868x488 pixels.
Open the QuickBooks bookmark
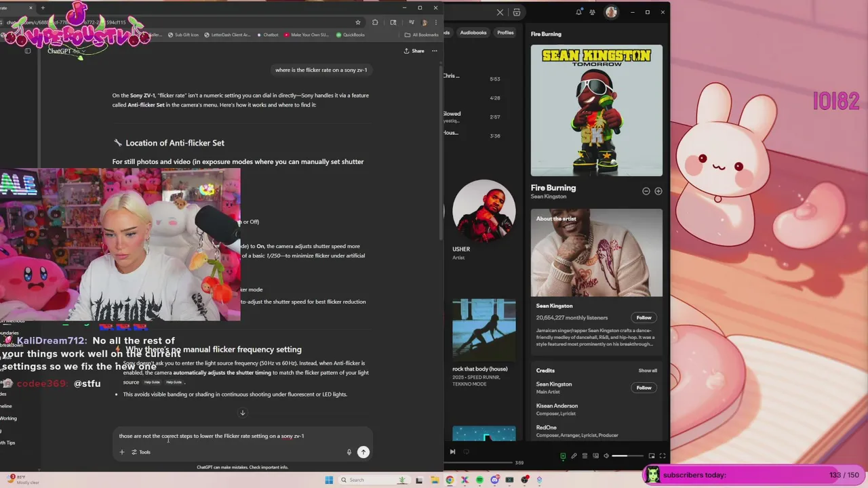point(351,35)
